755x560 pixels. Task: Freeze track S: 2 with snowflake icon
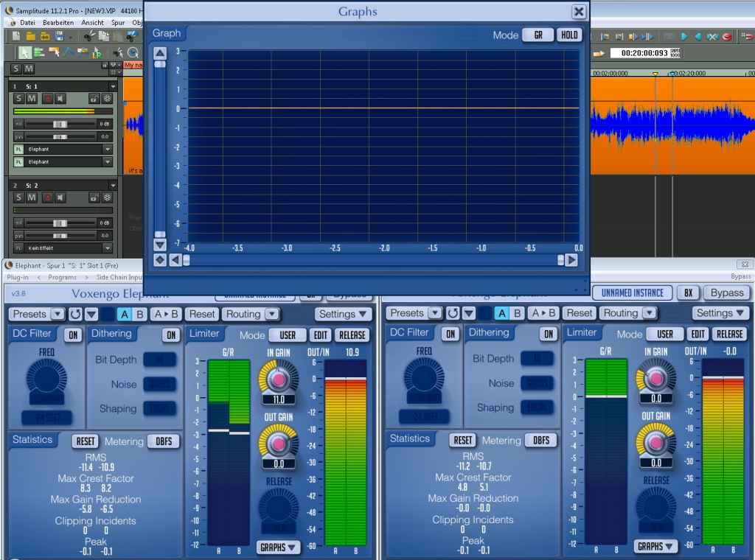point(107,197)
